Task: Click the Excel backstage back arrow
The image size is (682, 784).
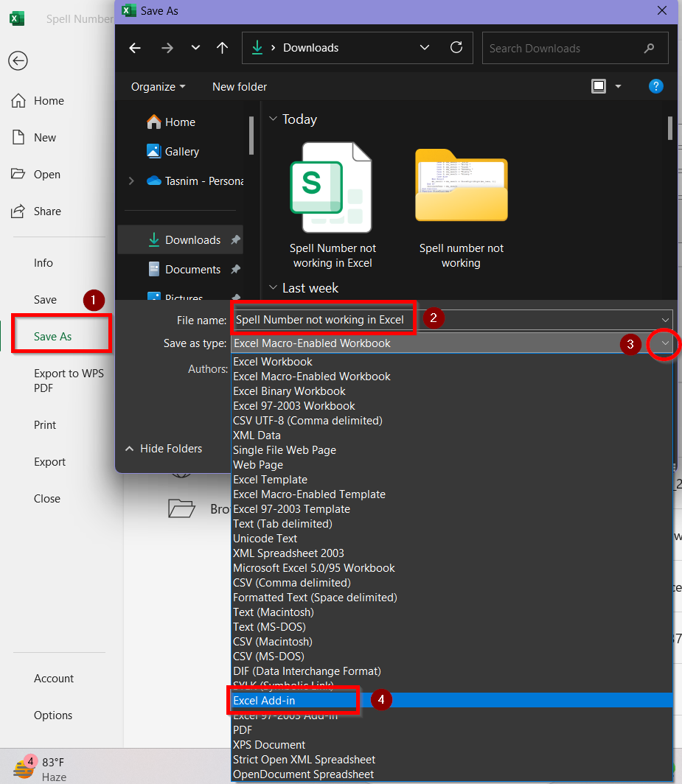Action: point(18,60)
